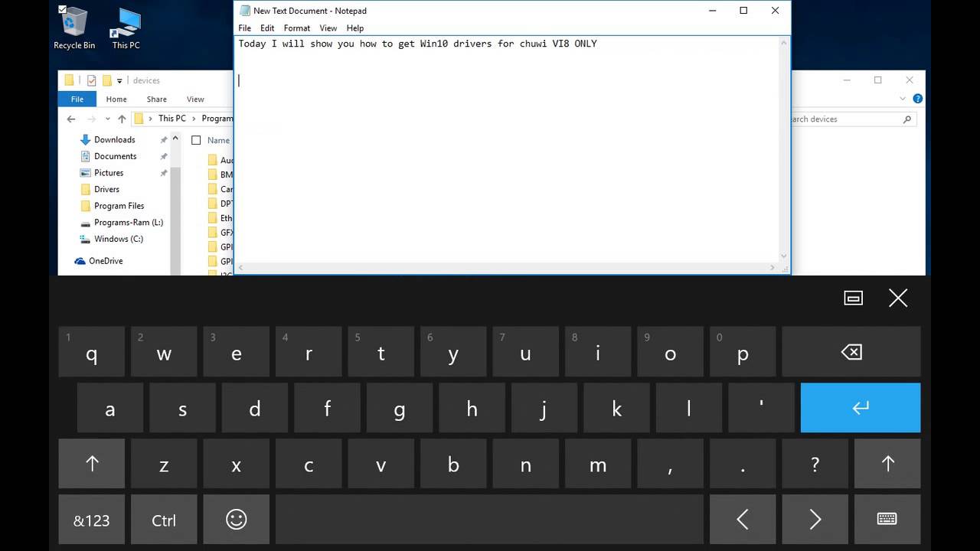
Task: Collapse the File Explorer ribbon chevron
Action: pyautogui.click(x=904, y=99)
